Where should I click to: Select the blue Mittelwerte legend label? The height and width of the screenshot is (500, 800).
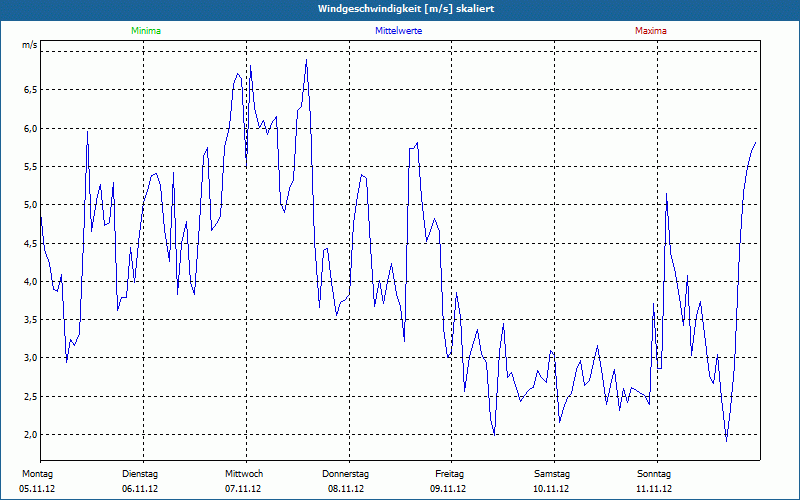click(398, 31)
